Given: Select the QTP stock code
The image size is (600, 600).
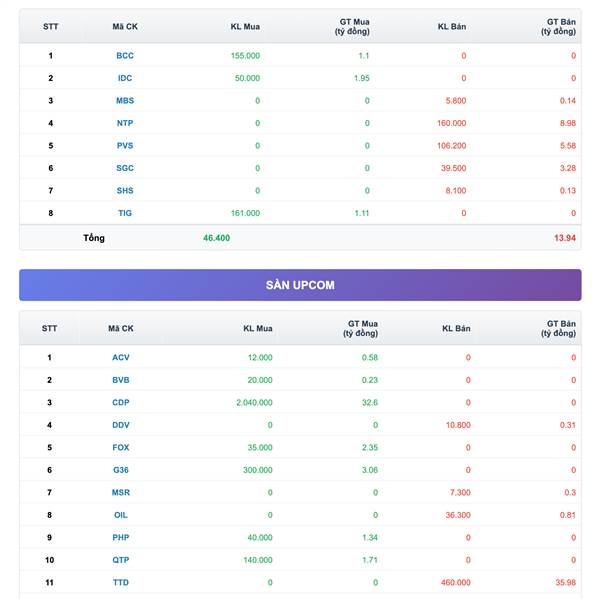Looking at the screenshot, I should [x=121, y=560].
